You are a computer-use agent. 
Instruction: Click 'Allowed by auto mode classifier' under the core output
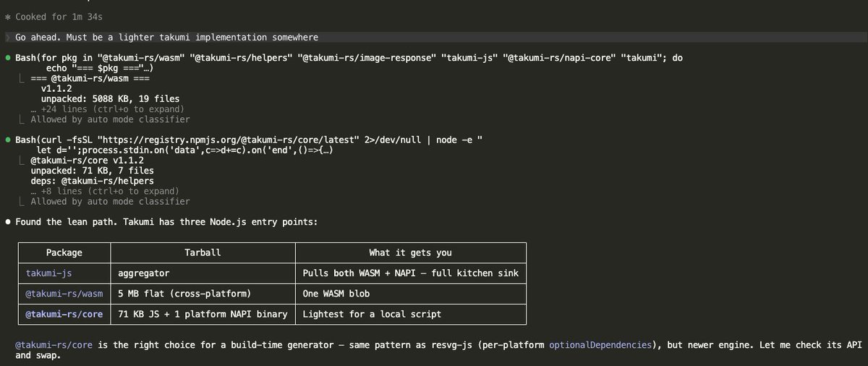tap(110, 201)
